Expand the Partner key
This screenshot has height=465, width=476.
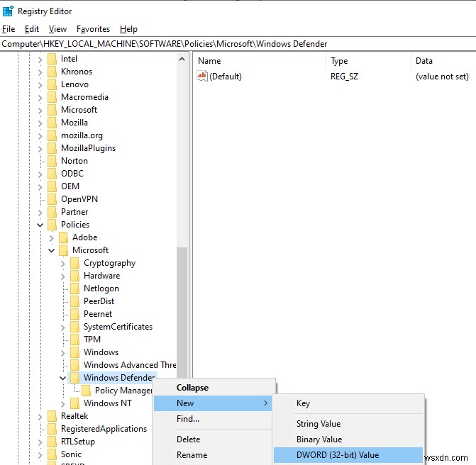point(40,213)
